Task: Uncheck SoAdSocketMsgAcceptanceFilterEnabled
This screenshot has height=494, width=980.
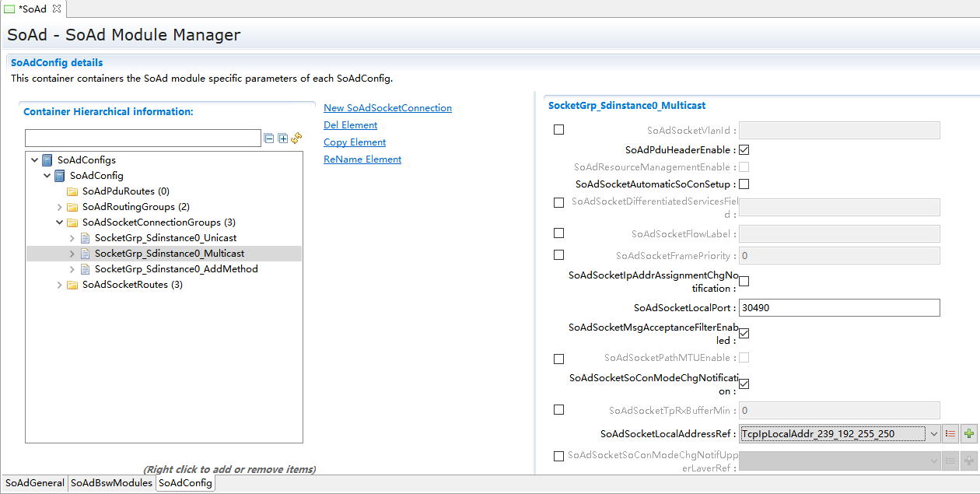Action: tap(744, 333)
